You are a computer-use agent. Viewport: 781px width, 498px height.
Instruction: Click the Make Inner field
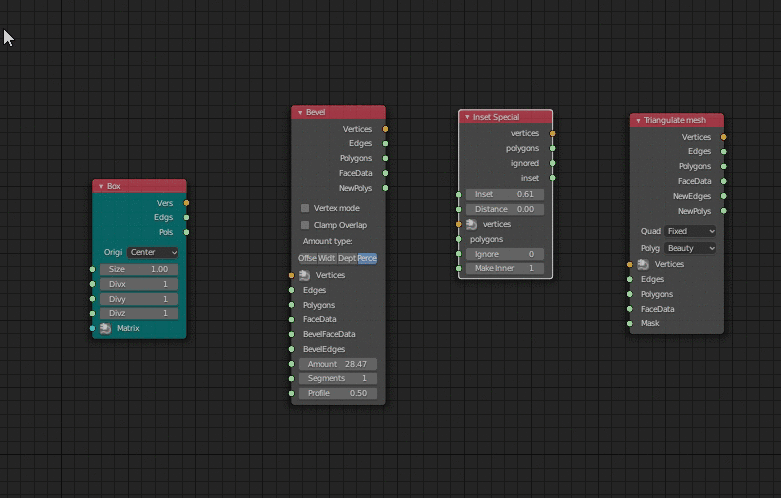(x=505, y=268)
